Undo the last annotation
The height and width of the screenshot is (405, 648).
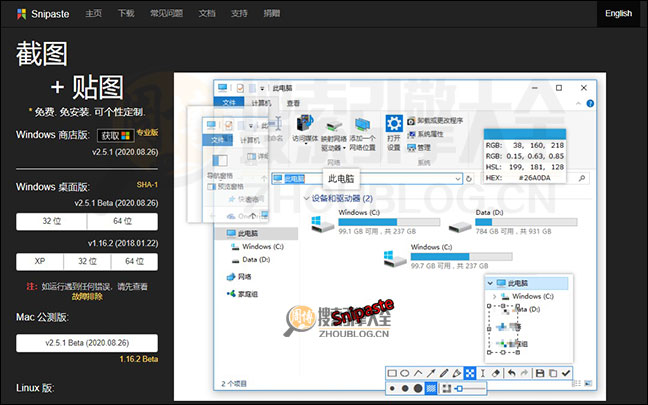pos(511,373)
